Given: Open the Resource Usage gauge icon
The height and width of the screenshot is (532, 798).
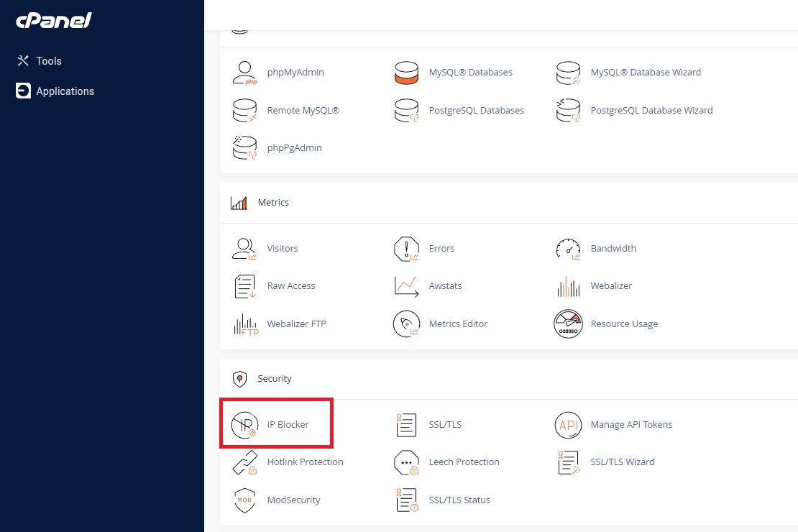Looking at the screenshot, I should tap(568, 324).
